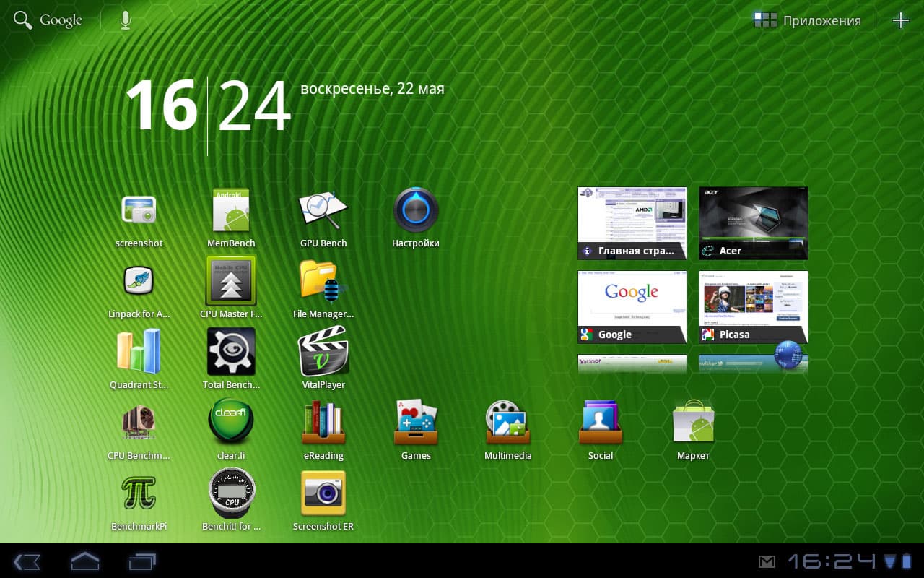Open the browser globe on bookmarks widget
The image size is (924, 578).
788,355
